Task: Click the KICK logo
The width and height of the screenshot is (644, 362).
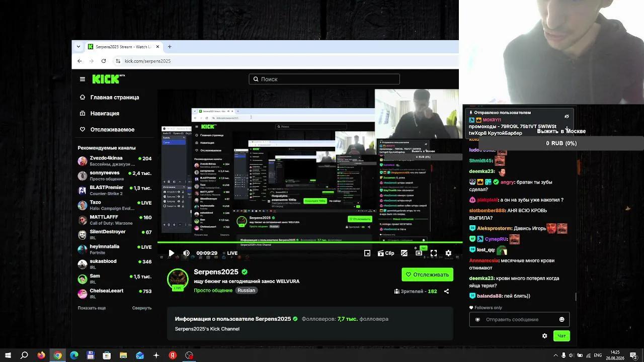Action: 108,79
